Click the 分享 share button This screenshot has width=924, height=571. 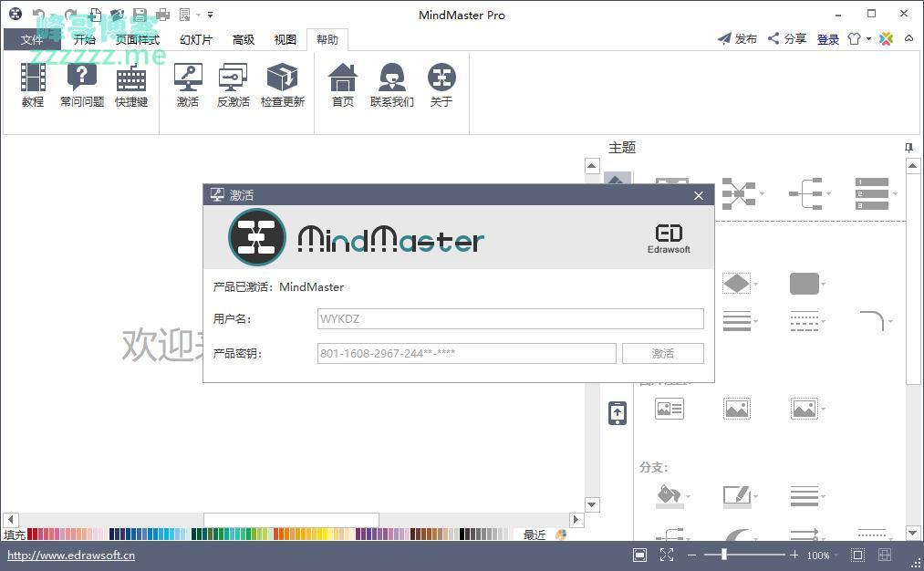coord(787,39)
